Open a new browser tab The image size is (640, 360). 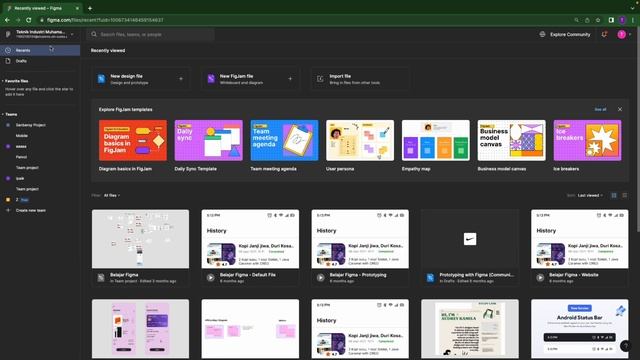point(90,8)
